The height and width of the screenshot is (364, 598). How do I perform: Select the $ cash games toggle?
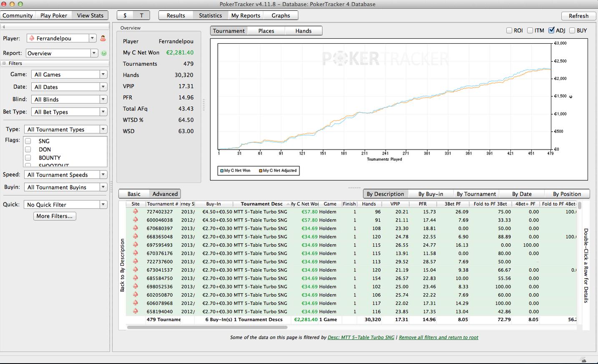pyautogui.click(x=125, y=15)
